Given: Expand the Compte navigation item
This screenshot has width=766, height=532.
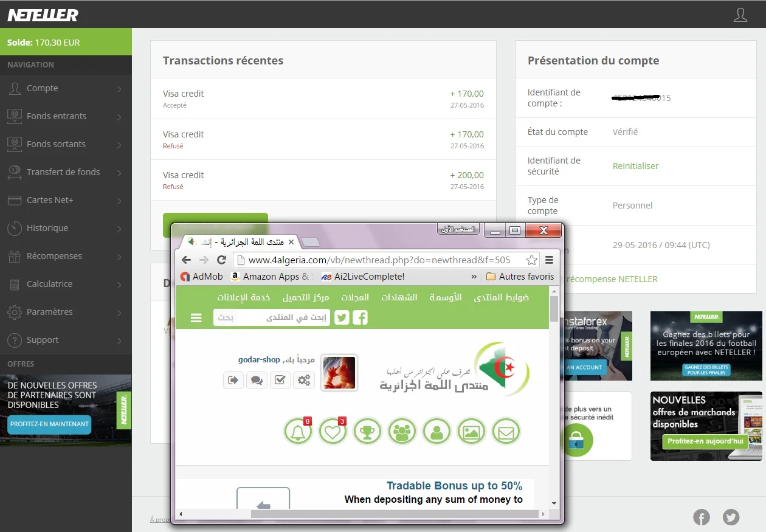Looking at the screenshot, I should coord(66,89).
